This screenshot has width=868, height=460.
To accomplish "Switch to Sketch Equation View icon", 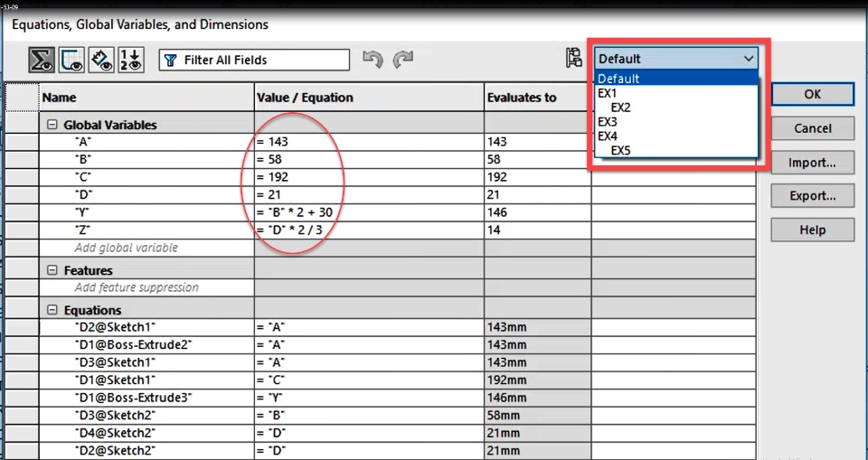I will click(x=72, y=60).
